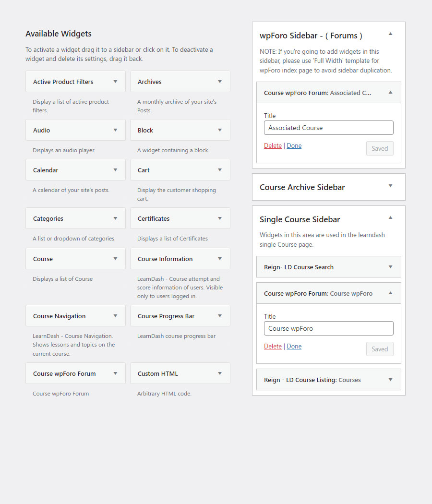Expand the Certificates widget arrow
This screenshot has width=432, height=504.
220,218
